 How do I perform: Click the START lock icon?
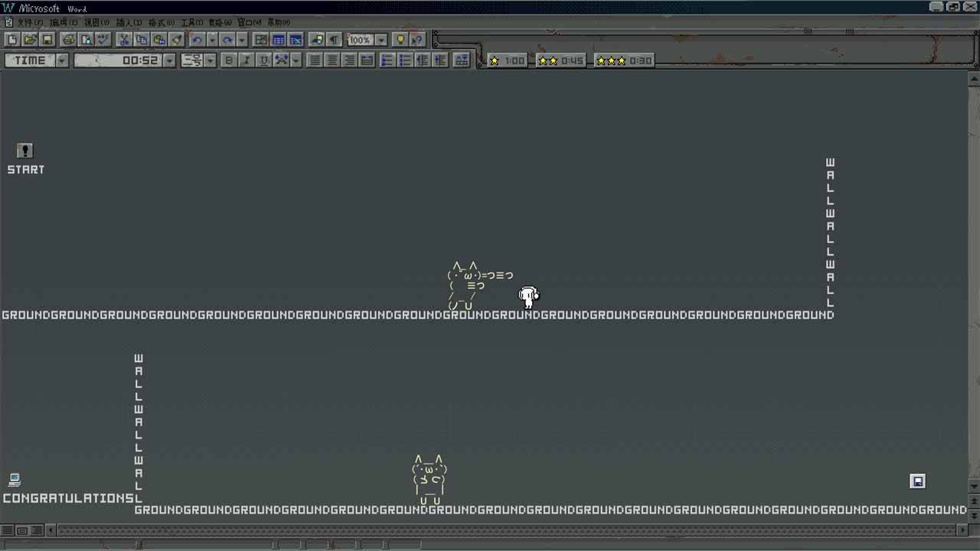pyautogui.click(x=25, y=151)
